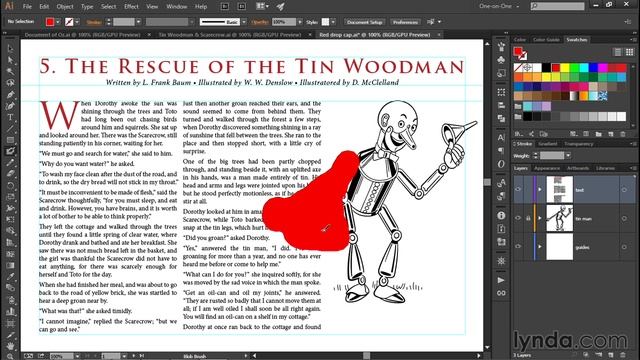Expand the guides layer contents
Viewport: 640px width, 360px height.
pyautogui.click(x=540, y=247)
